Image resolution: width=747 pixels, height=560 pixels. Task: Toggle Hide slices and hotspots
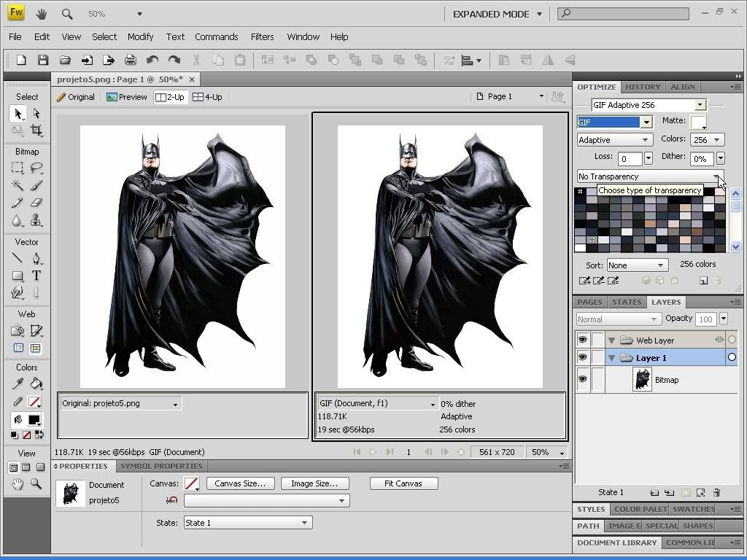coord(18,348)
